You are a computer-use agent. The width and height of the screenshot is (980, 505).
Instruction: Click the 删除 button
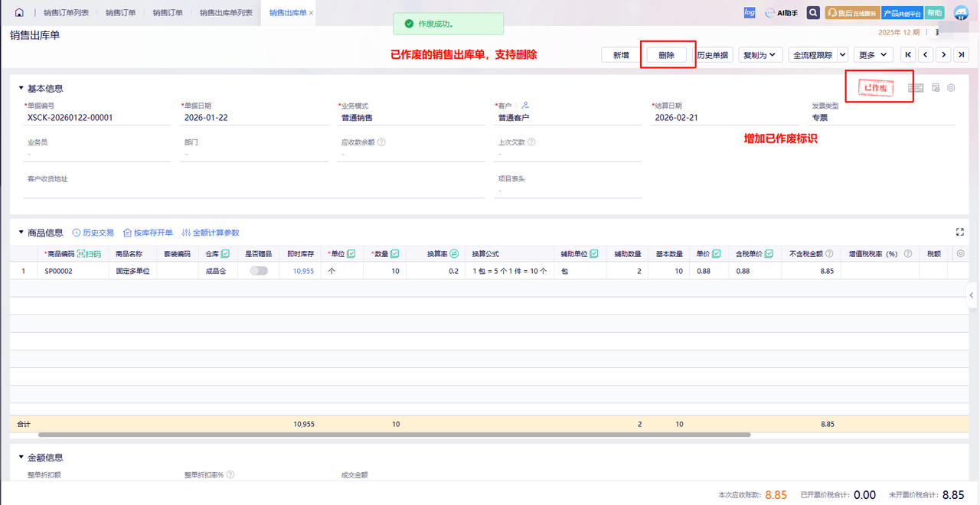(666, 54)
